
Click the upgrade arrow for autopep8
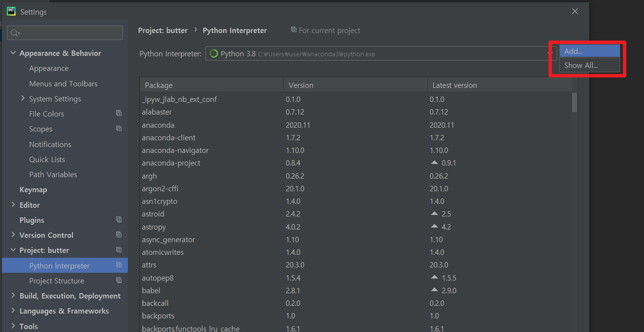pyautogui.click(x=435, y=278)
